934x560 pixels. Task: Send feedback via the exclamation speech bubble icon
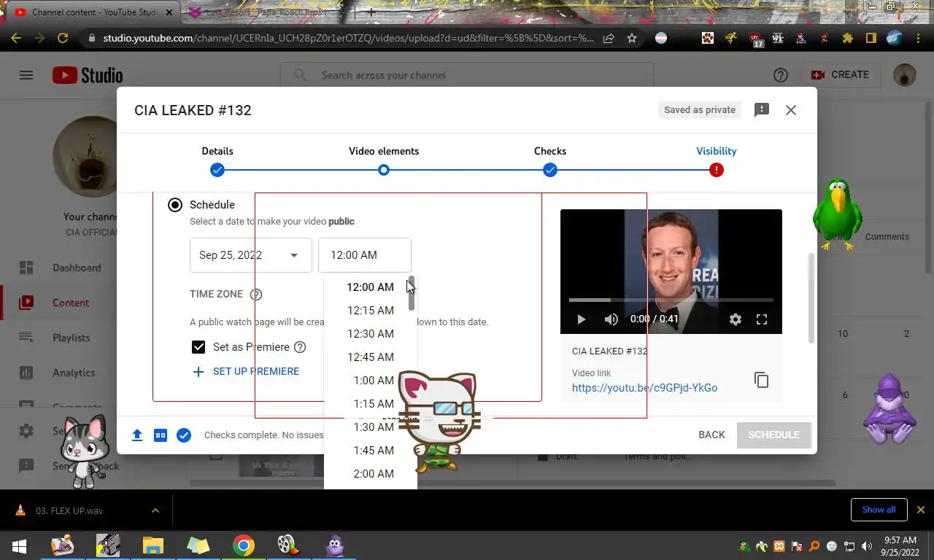762,110
